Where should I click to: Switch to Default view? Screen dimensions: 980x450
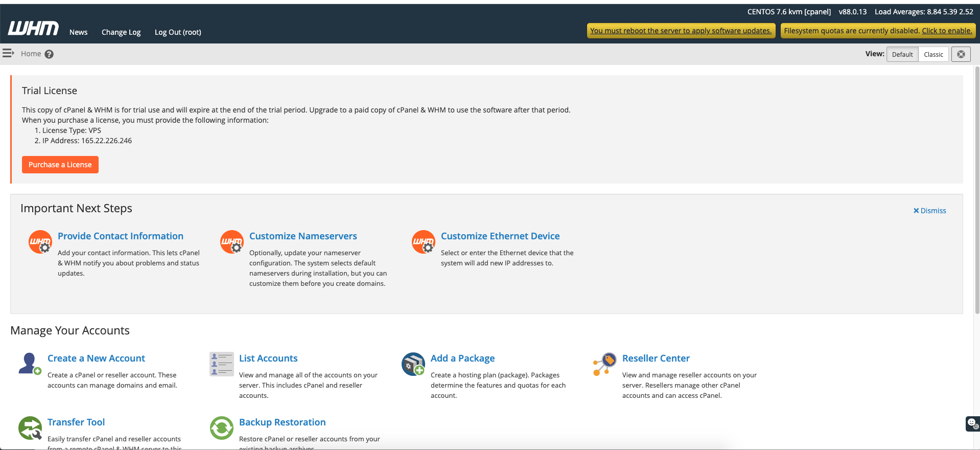[x=902, y=54]
